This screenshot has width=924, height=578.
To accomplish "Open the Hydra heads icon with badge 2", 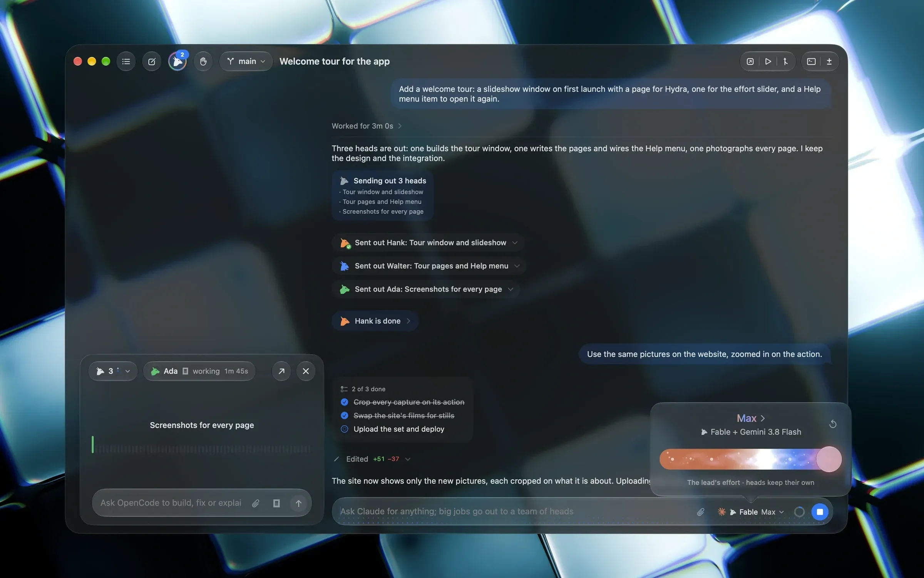I will [177, 61].
